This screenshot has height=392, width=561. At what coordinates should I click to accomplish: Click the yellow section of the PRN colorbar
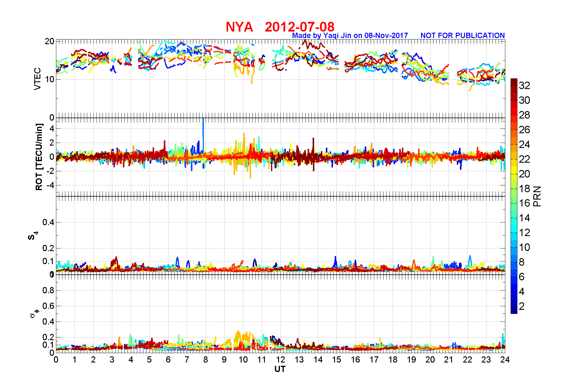(x=514, y=170)
